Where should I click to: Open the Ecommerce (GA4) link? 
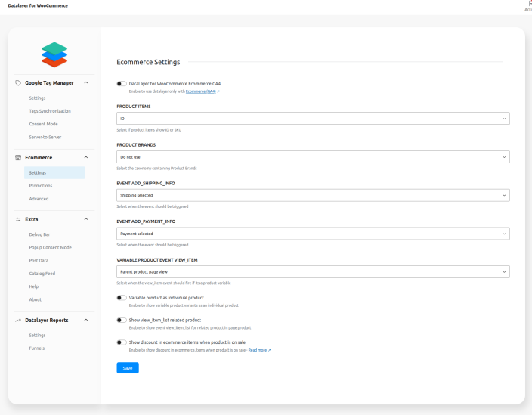(x=200, y=91)
